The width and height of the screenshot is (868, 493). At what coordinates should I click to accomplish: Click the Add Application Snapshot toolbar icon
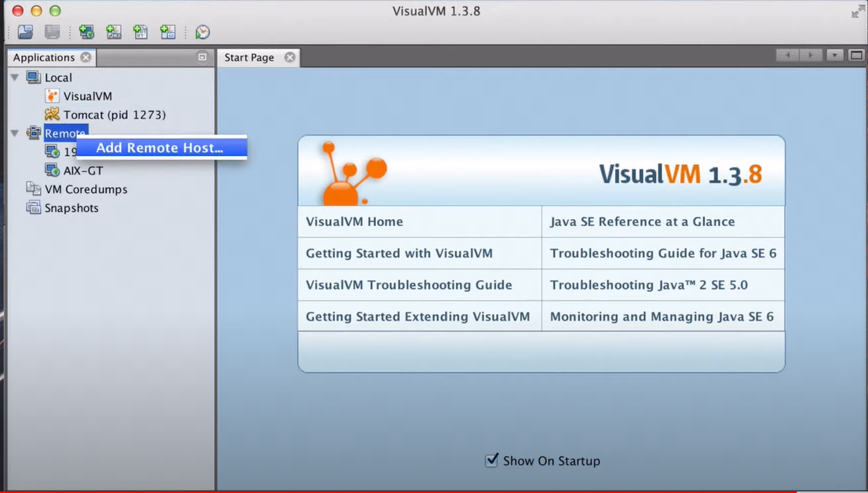168,32
